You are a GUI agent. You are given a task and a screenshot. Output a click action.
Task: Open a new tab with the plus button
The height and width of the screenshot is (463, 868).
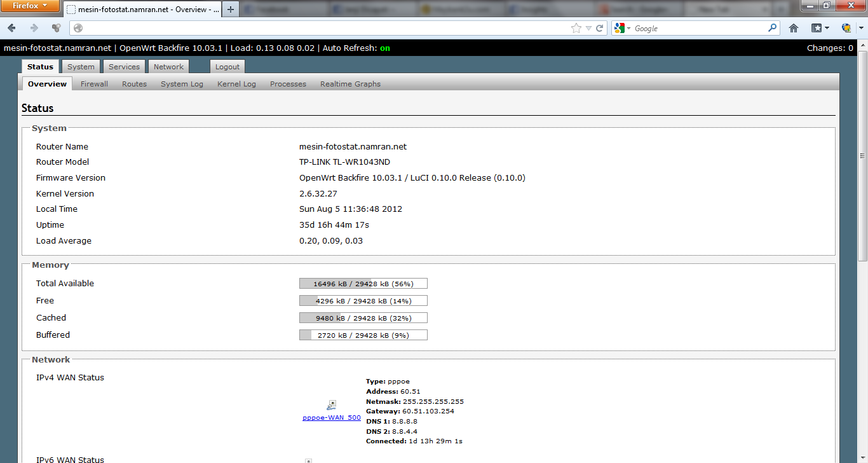(x=231, y=10)
